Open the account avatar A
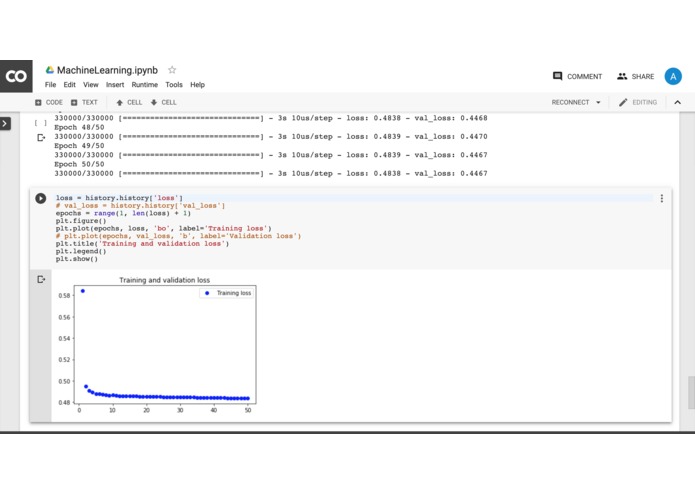Screen dimensions: 695x494 (x=673, y=76)
